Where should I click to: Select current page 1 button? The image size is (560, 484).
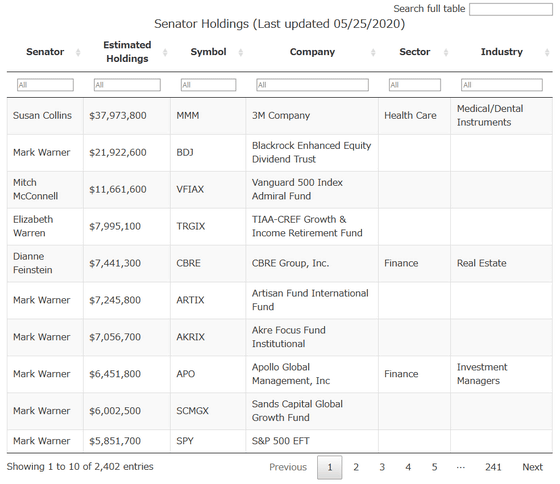click(x=330, y=467)
